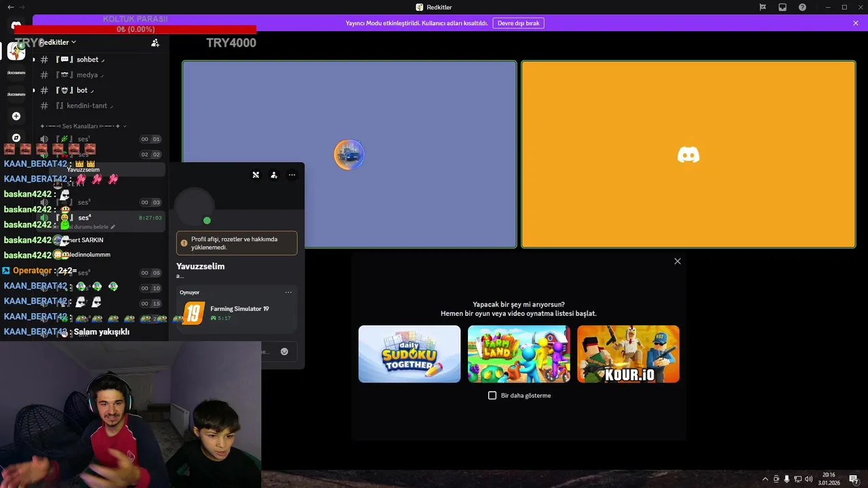Select the blue participant tile with car avatar
The image size is (868, 488).
(x=349, y=155)
